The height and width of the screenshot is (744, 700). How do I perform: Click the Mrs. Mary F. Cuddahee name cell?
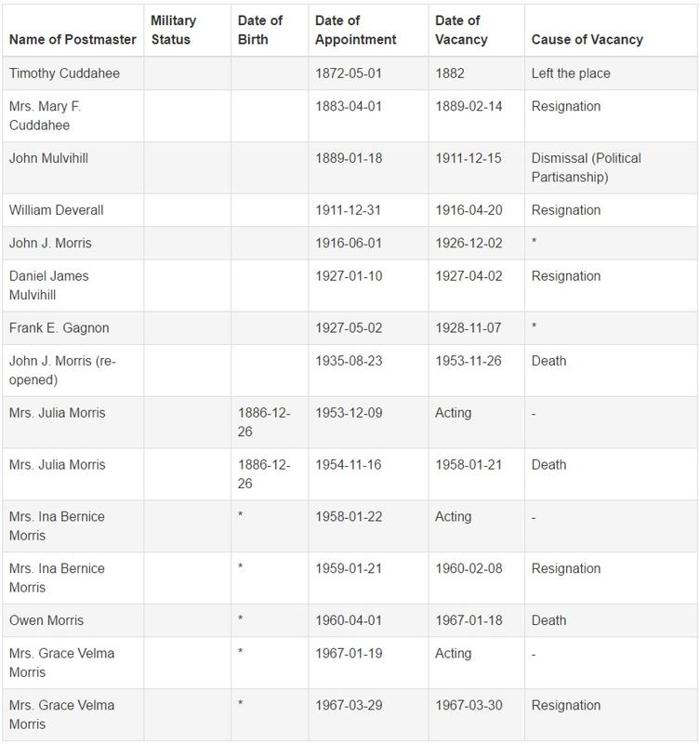[45, 115]
